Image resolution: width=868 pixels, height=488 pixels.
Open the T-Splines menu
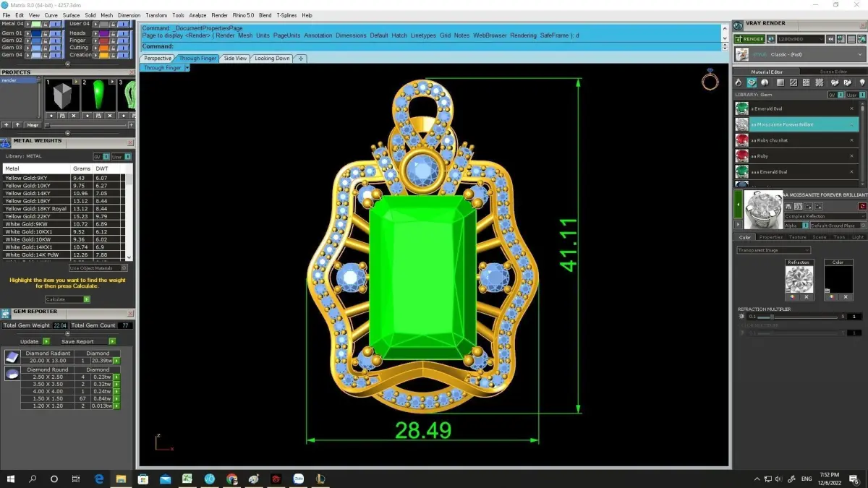(286, 15)
